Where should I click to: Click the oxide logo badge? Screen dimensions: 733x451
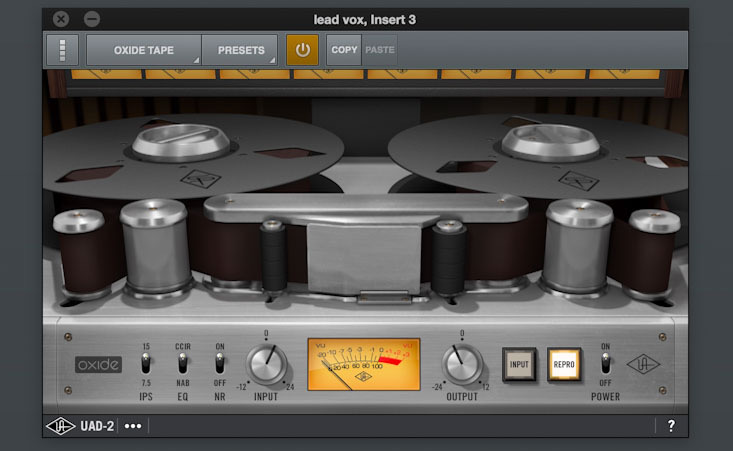[x=99, y=365]
